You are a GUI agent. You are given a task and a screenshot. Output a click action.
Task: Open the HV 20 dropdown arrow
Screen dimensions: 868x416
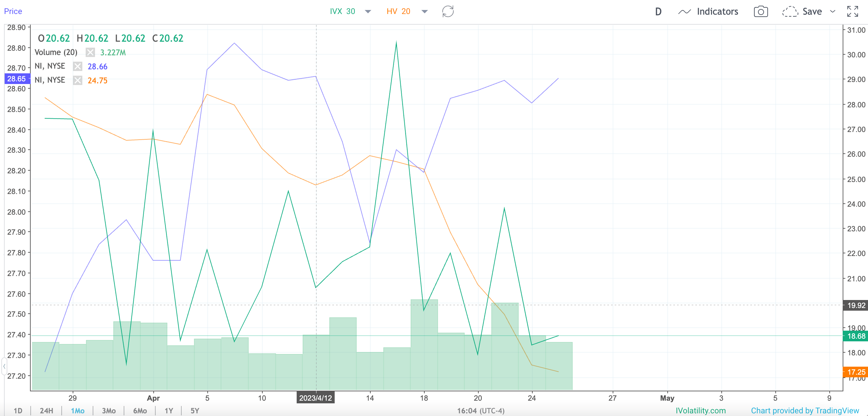[425, 12]
